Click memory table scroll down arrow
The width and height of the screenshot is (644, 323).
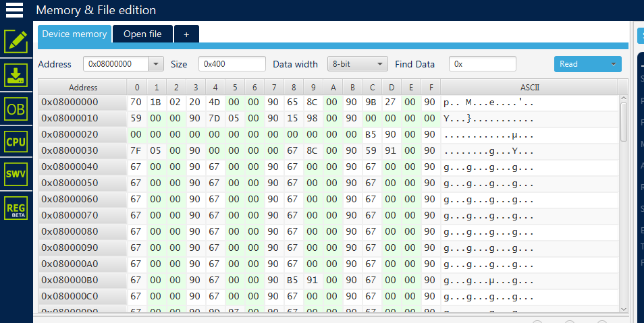(x=624, y=309)
